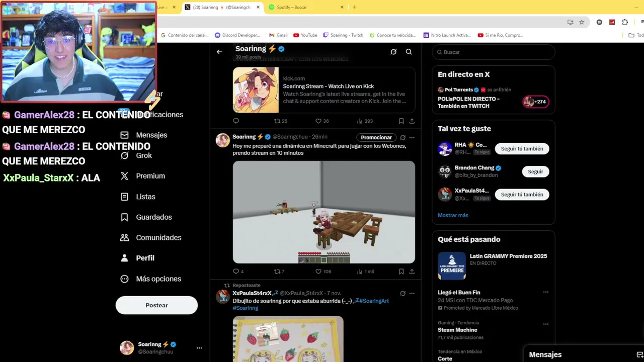Close the Soarinng X tab
The height and width of the screenshot is (362, 644).
258,7
